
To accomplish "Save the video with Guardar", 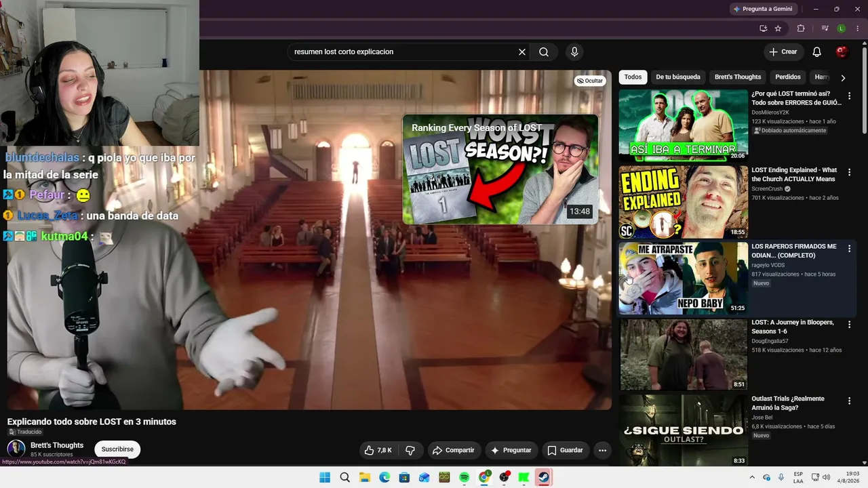I will coord(565,450).
